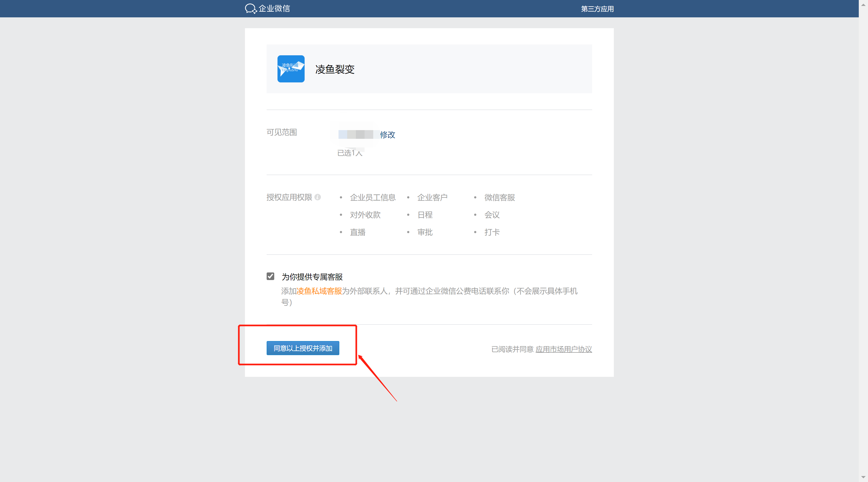The height and width of the screenshot is (482, 868).
Task: Click 直播 permission item
Action: click(358, 232)
